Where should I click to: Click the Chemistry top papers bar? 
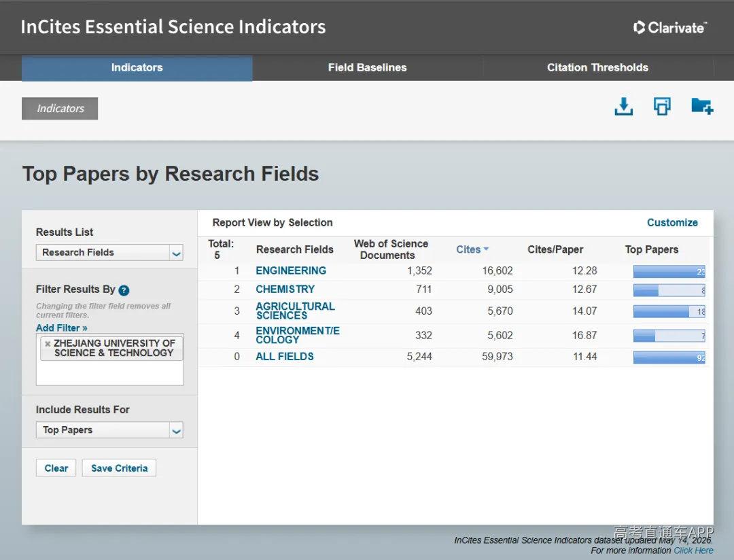[x=669, y=290]
